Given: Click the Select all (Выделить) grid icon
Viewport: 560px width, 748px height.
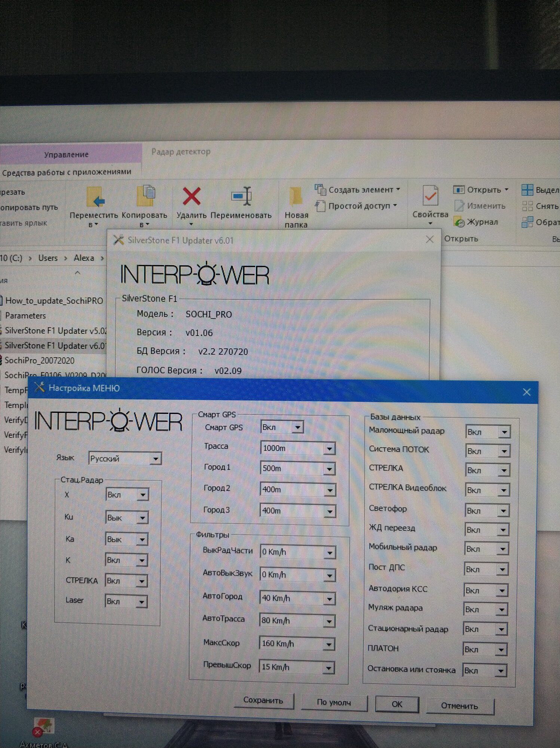Looking at the screenshot, I should point(527,190).
